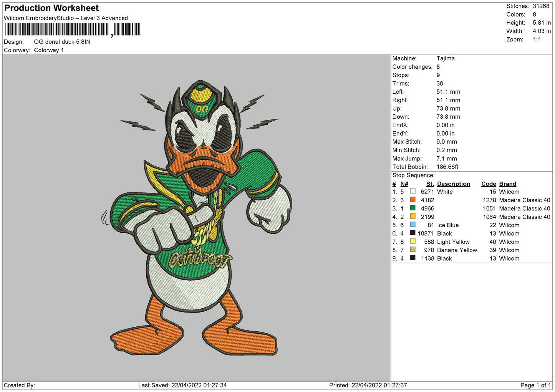
Task: Click the stitch count 10871
Action: click(426, 233)
